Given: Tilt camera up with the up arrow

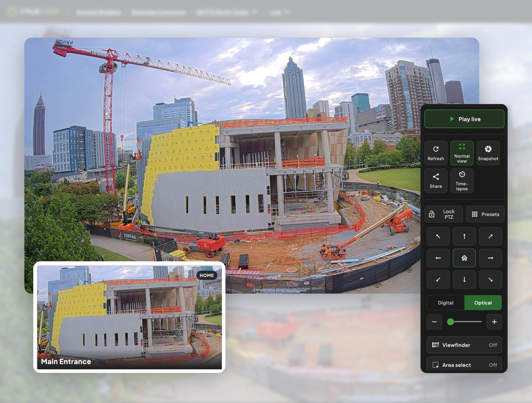Looking at the screenshot, I should click(x=464, y=236).
